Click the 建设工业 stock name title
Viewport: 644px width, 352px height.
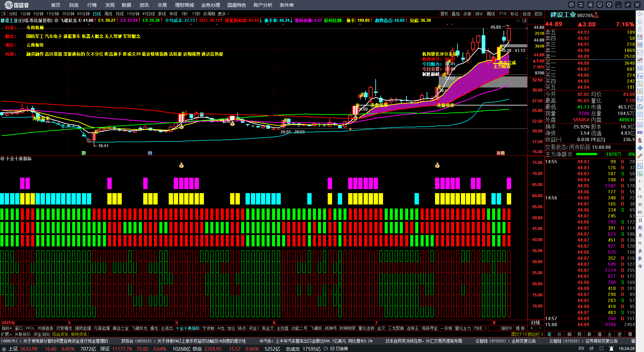[563, 15]
